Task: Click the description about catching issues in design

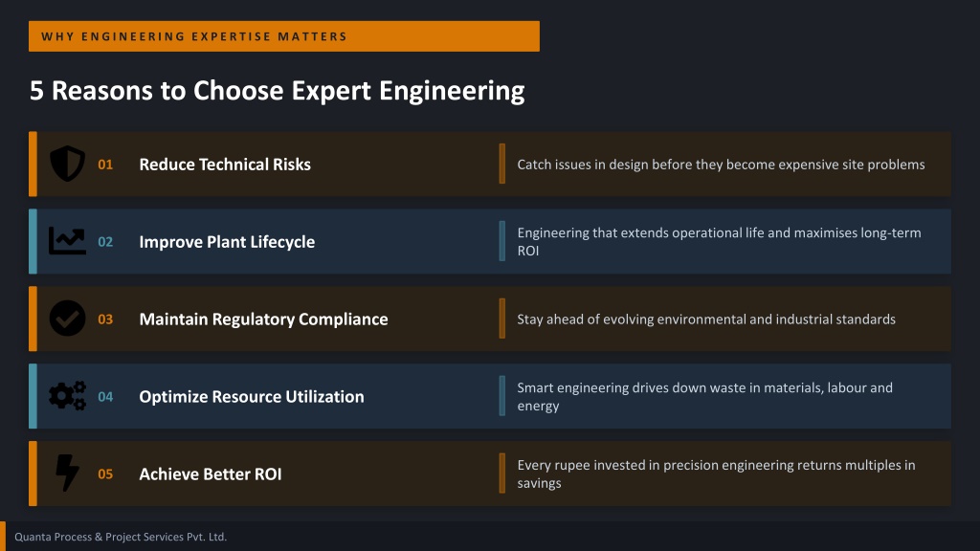Action: pos(721,165)
